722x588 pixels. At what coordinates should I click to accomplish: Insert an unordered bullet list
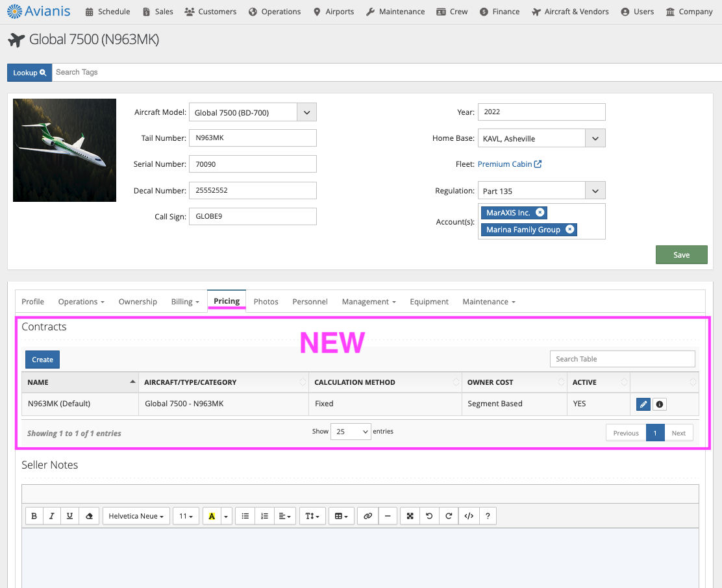click(x=245, y=516)
